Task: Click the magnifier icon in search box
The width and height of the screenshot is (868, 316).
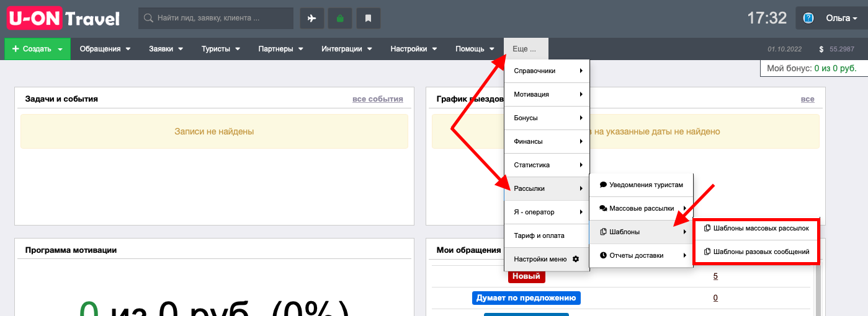Action: [149, 19]
